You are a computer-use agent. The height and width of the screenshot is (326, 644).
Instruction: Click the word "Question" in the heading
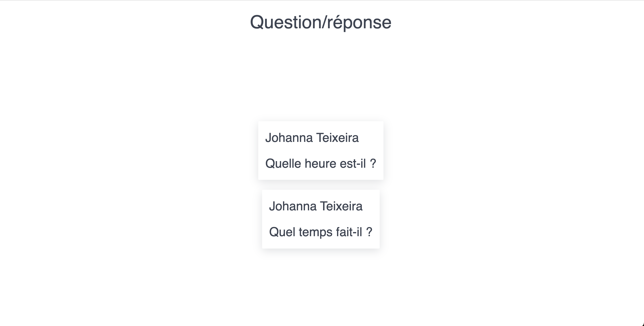click(285, 22)
